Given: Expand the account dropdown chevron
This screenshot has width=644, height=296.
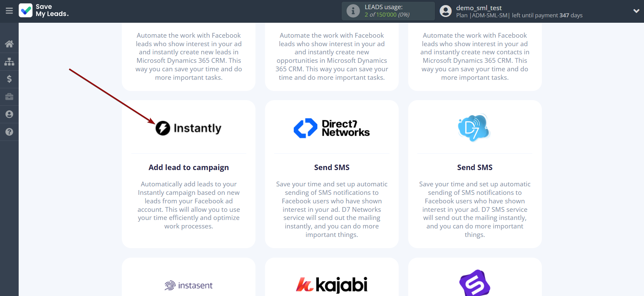Looking at the screenshot, I should (636, 11).
